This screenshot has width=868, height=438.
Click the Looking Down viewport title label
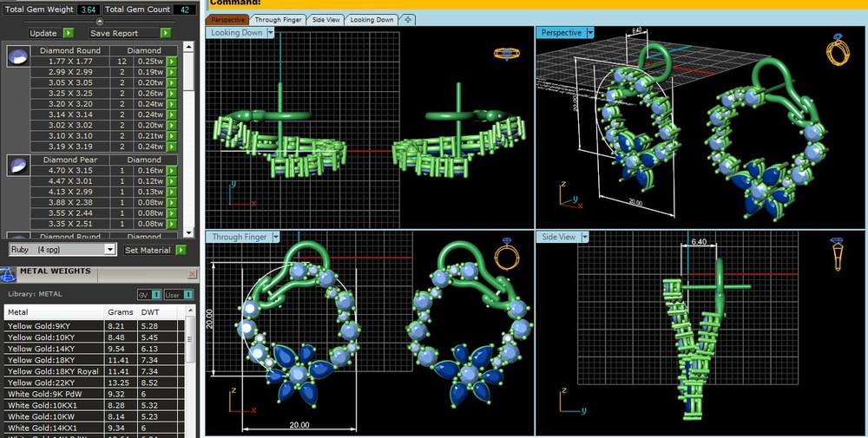click(x=237, y=33)
